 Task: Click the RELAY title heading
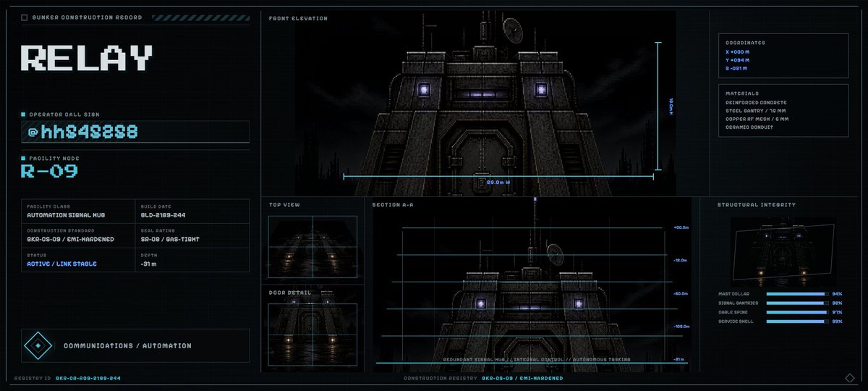coord(88,58)
